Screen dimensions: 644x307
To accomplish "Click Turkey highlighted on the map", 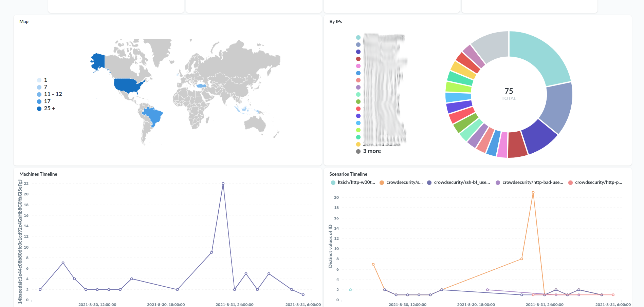I will click(201, 86).
